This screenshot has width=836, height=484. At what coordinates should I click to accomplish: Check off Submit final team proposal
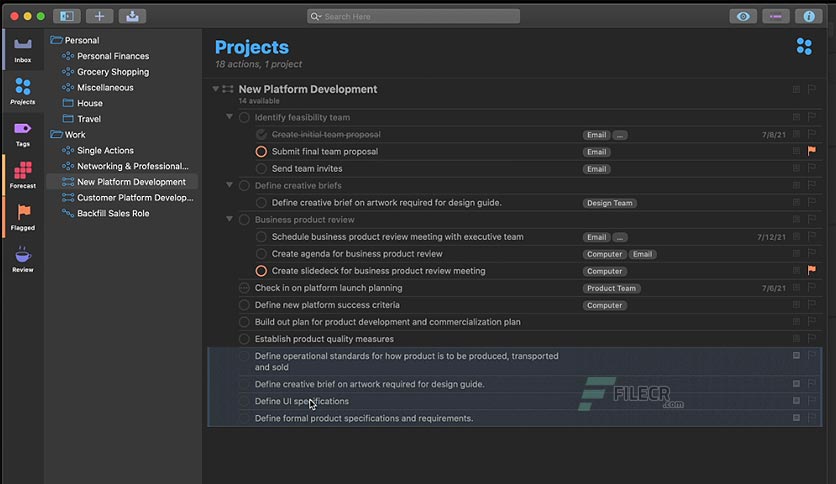261,152
